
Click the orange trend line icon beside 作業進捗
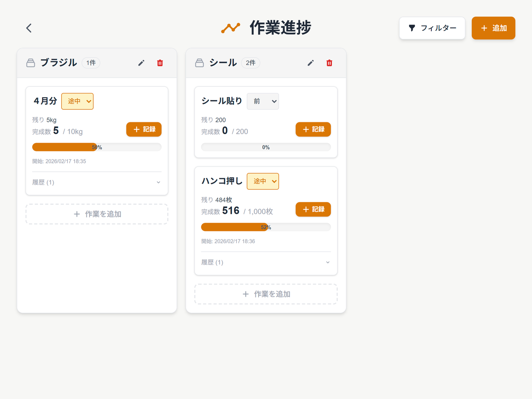tap(231, 28)
